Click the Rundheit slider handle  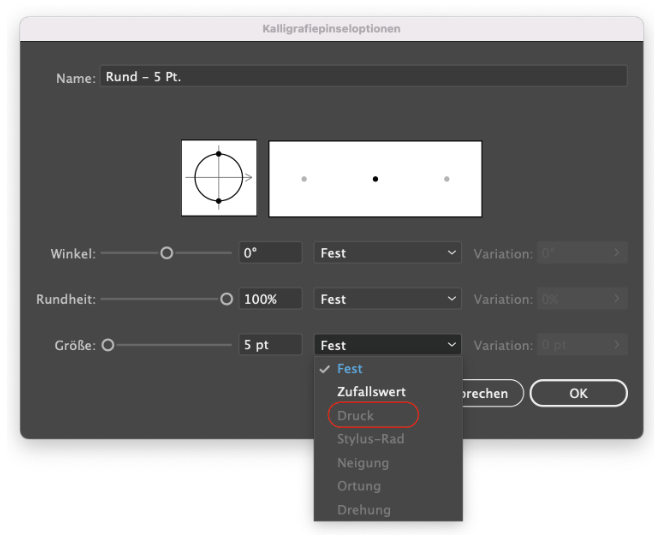coord(226,299)
